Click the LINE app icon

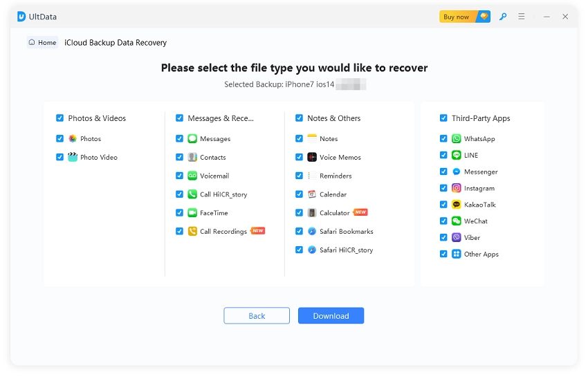[x=457, y=155]
